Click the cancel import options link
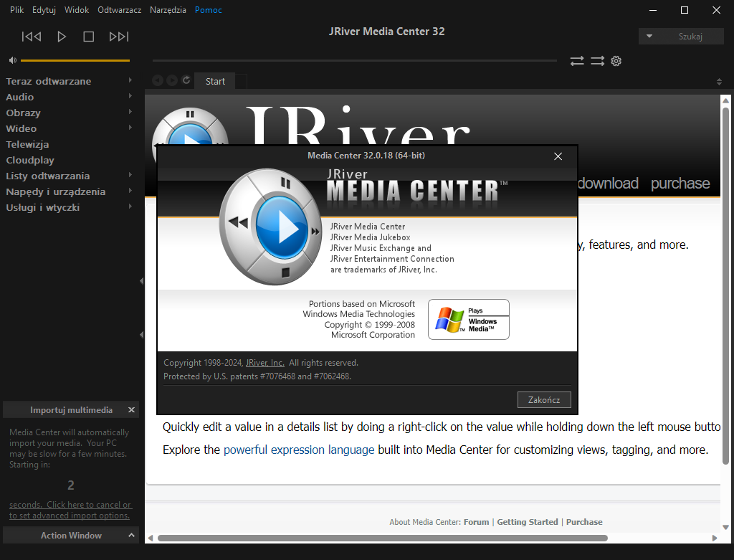The image size is (734, 560). [x=70, y=510]
